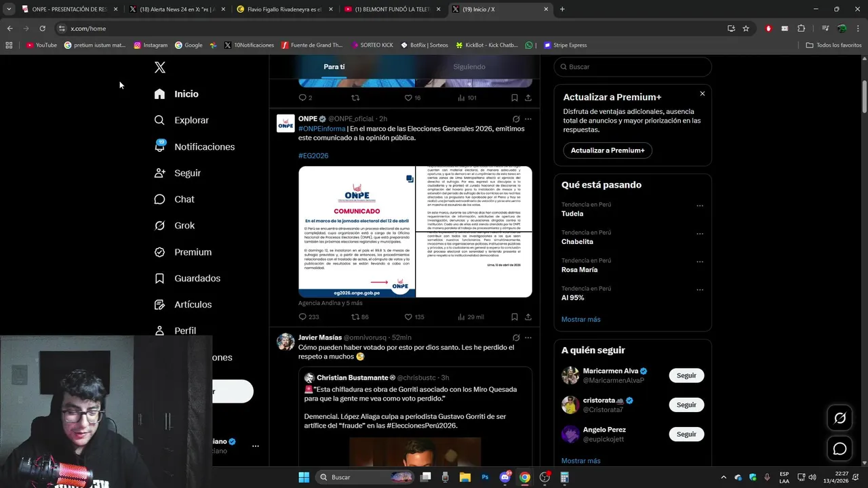Like the ONPE post with 135 likes
Image resolution: width=868 pixels, height=488 pixels.
pyautogui.click(x=414, y=317)
